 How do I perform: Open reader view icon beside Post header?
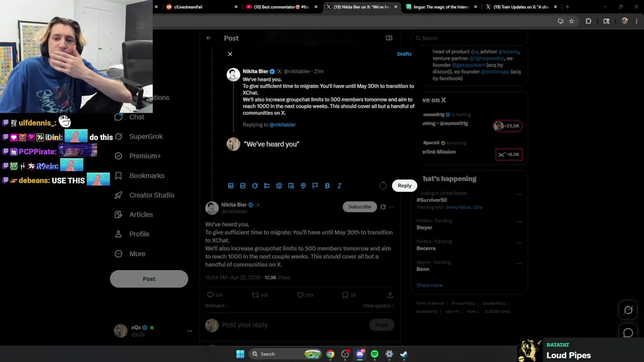click(389, 38)
